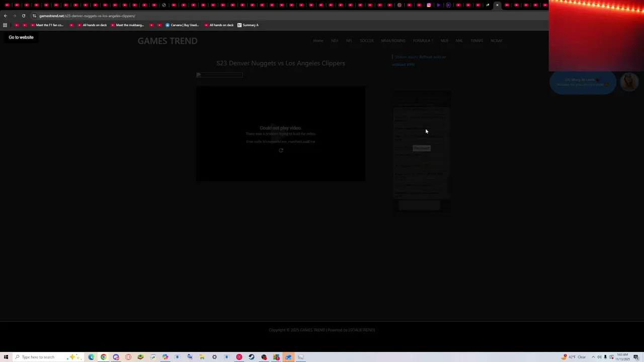Viewport: 644px width, 362px height.
Task: Click the 'Could not play video.' message
Action: pos(280,128)
